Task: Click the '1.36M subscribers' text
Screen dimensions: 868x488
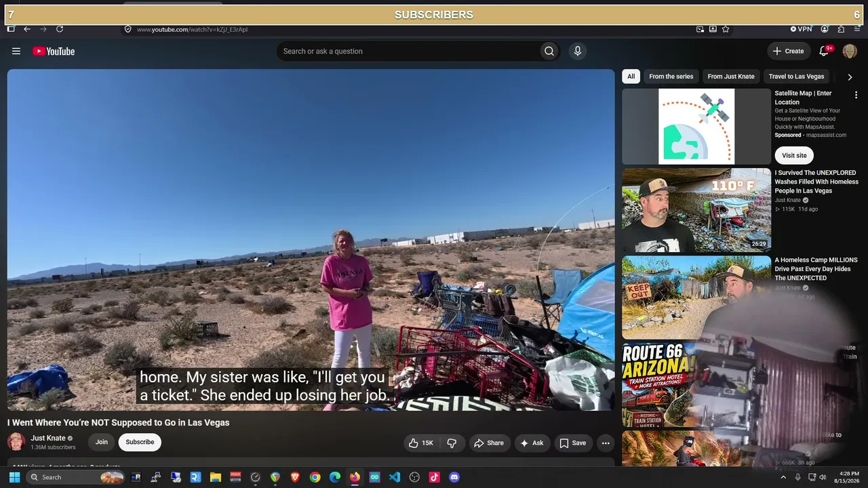Action: point(53,447)
